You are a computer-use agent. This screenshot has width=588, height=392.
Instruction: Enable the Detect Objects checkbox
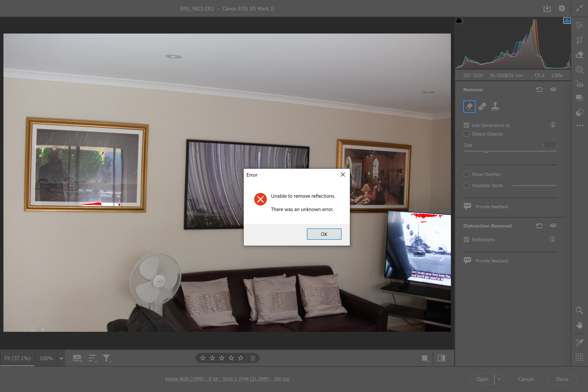coord(466,134)
